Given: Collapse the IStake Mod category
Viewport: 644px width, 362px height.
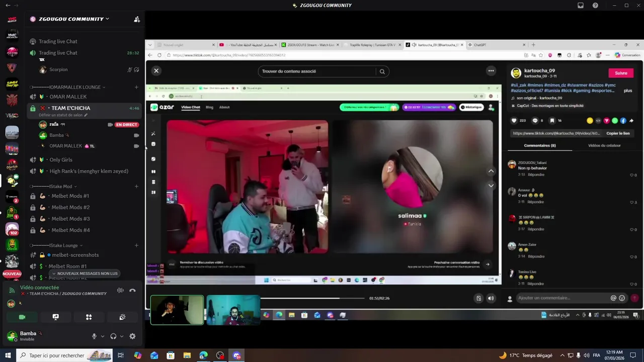Looking at the screenshot, I should coord(53,187).
